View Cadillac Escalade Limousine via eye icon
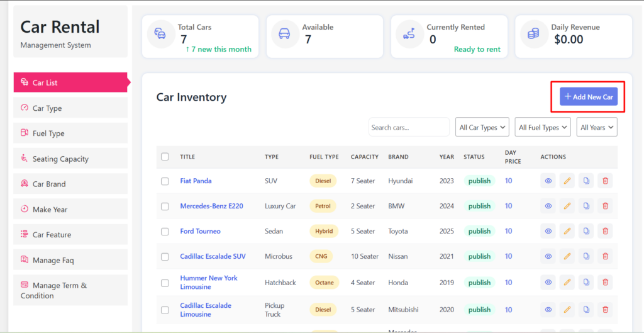Viewport: 644px width, 333px height. (548, 310)
